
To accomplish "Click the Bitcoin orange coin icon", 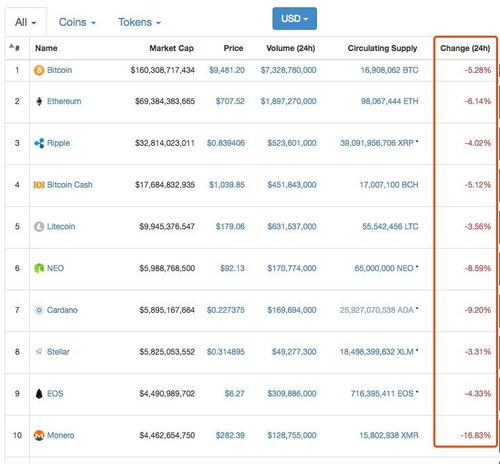I will tap(39, 70).
